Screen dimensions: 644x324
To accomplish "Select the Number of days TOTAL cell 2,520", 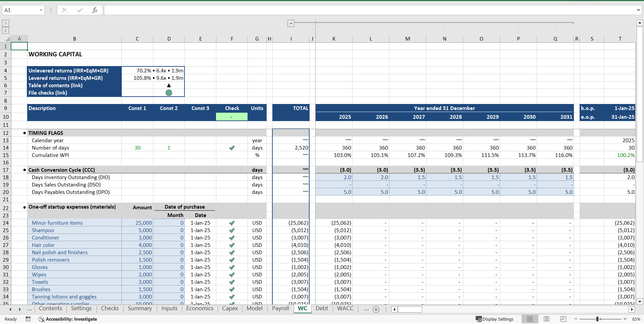I will pyautogui.click(x=291, y=148).
